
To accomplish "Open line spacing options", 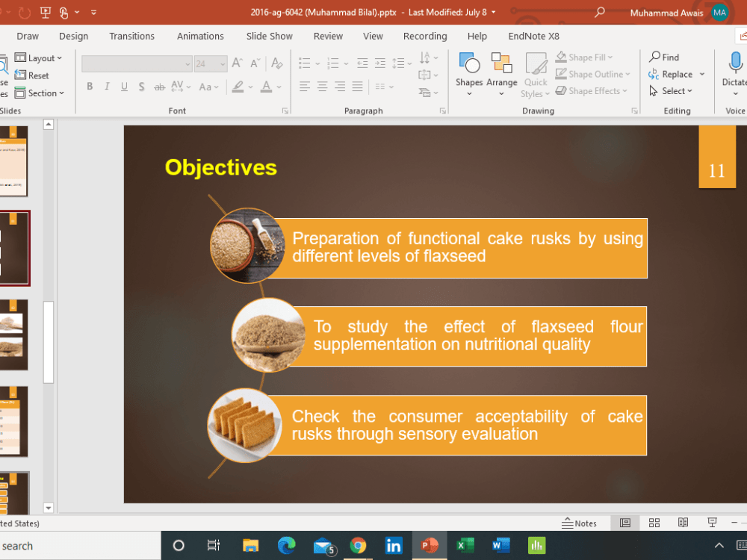I will (402, 63).
